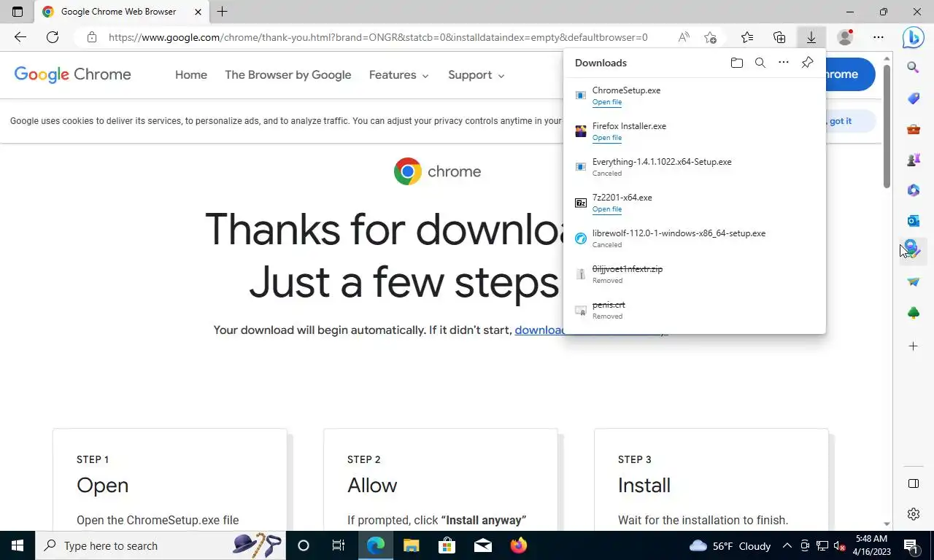
Task: Open the sidebar Search icon
Action: pyautogui.click(x=914, y=68)
